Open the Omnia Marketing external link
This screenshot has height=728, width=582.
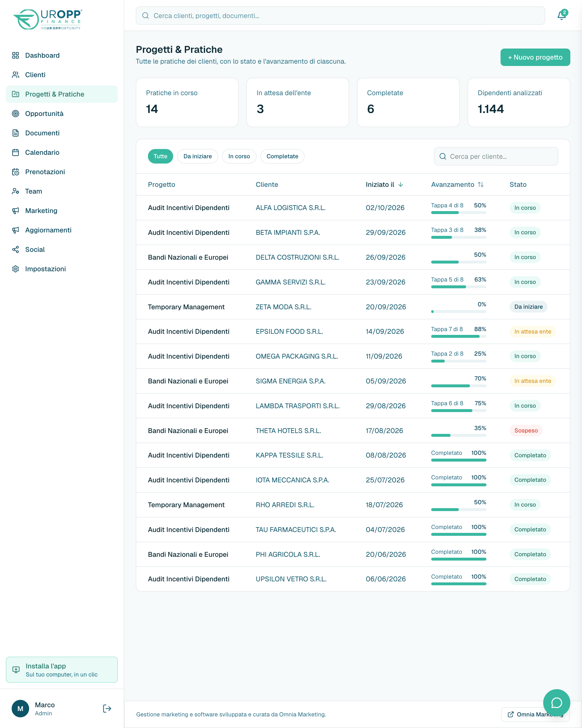coord(535,714)
